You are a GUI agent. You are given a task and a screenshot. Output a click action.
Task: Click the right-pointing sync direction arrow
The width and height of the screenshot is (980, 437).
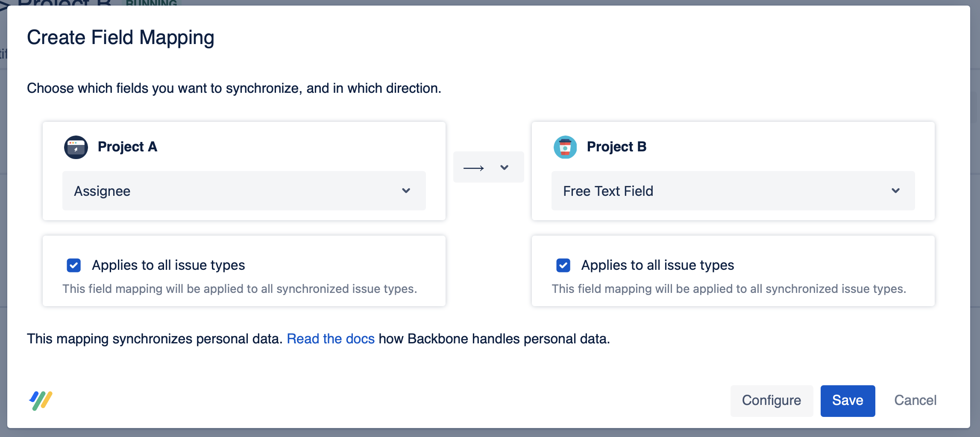point(473,168)
